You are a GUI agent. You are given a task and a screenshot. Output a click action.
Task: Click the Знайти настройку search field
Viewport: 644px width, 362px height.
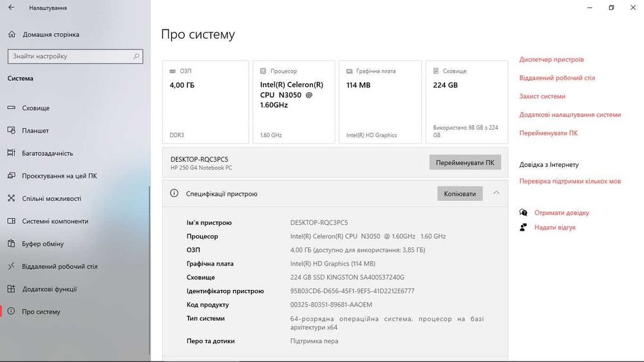pos(75,56)
